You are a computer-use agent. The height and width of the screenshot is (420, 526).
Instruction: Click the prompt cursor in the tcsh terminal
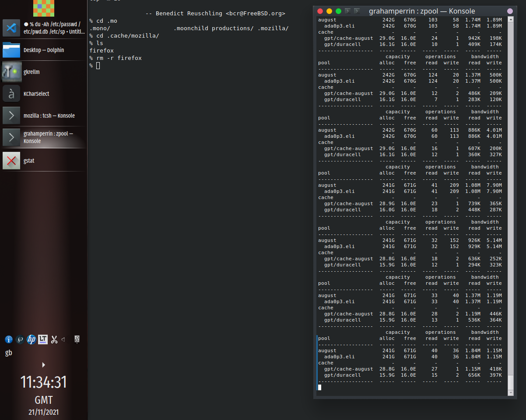click(98, 66)
